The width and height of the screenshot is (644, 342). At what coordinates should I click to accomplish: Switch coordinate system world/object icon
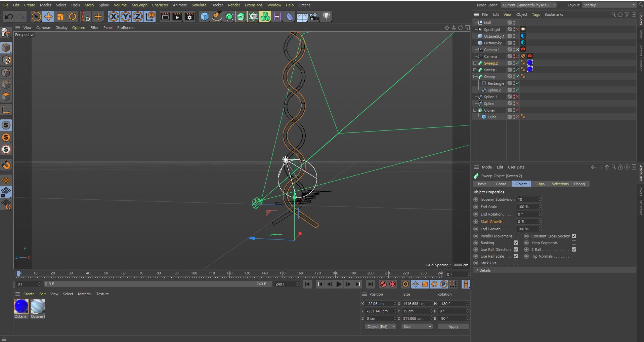pyautogui.click(x=150, y=16)
